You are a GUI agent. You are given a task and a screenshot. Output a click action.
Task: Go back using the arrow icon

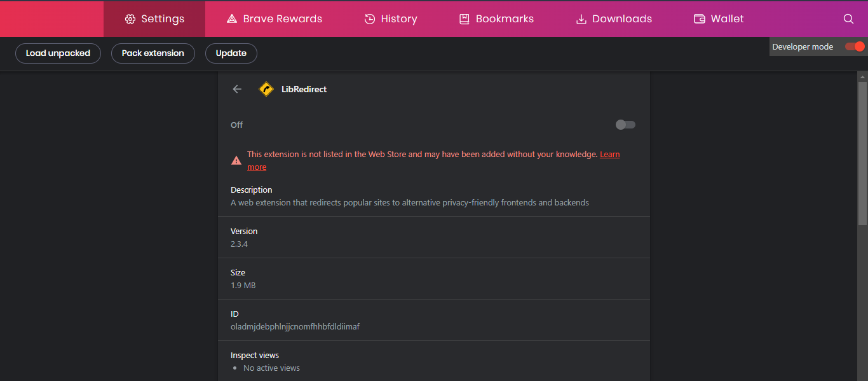[237, 89]
